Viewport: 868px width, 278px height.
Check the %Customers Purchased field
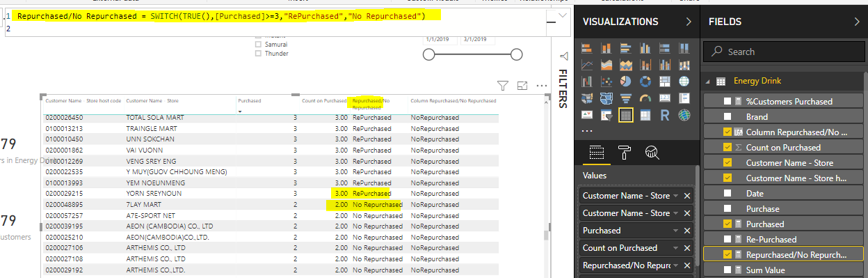[728, 101]
